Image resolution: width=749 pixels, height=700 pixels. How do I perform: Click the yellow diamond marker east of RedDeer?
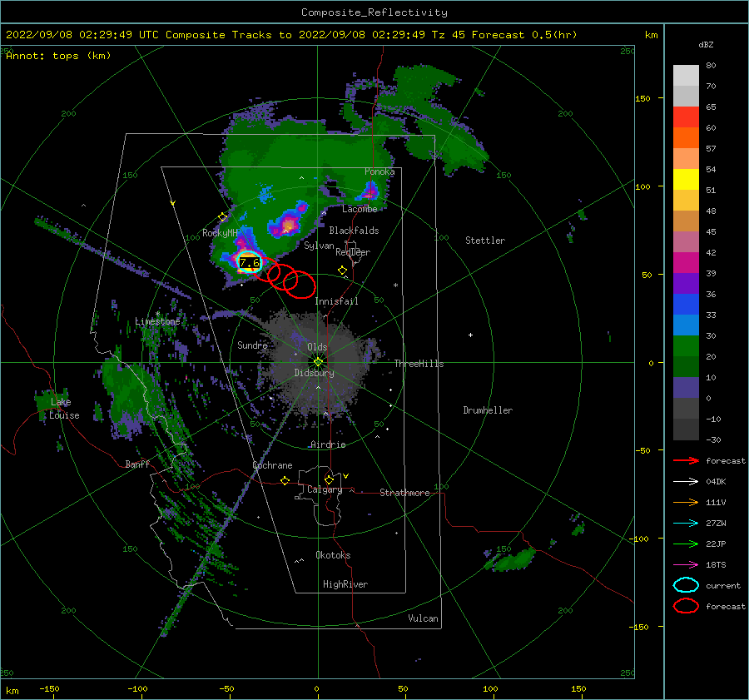(x=343, y=271)
